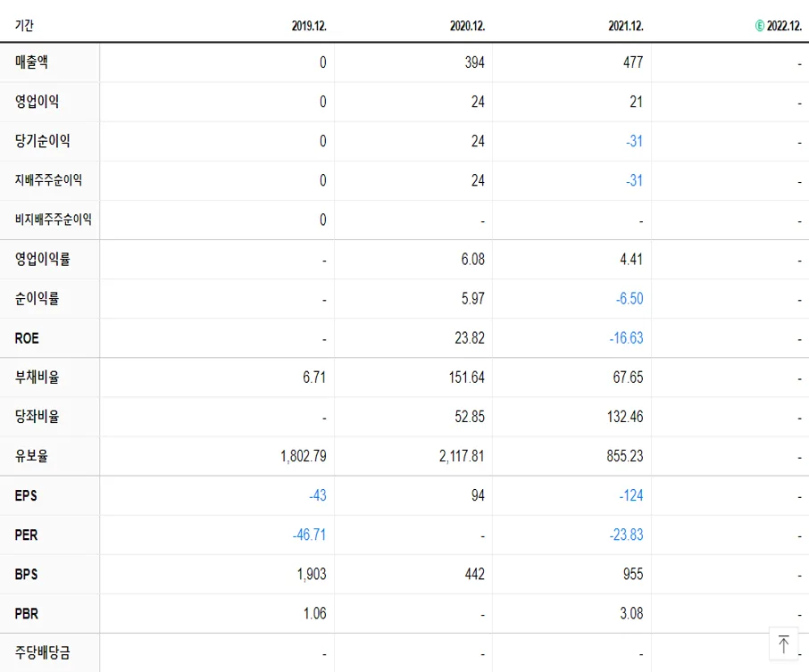Select the 2019.12. column header
Screen dimensions: 809x672
pyautogui.click(x=309, y=26)
